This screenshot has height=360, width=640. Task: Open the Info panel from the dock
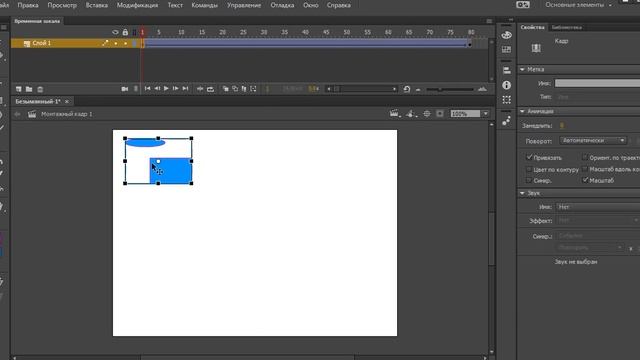tap(507, 85)
